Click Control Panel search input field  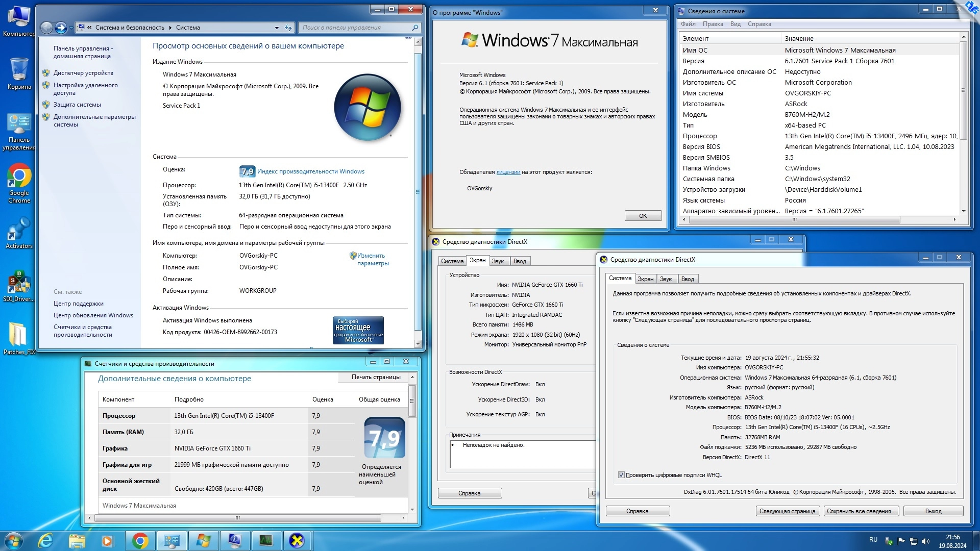[356, 28]
